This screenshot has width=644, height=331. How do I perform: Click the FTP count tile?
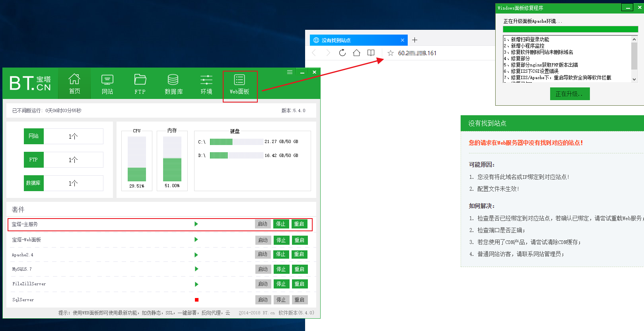pos(64,160)
